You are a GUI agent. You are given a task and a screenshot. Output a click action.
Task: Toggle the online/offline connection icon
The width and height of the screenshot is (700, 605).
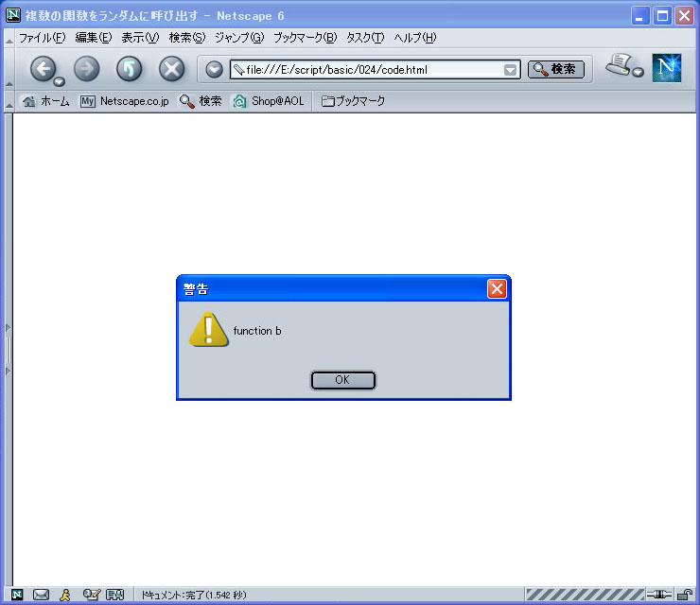pyautogui.click(x=659, y=595)
